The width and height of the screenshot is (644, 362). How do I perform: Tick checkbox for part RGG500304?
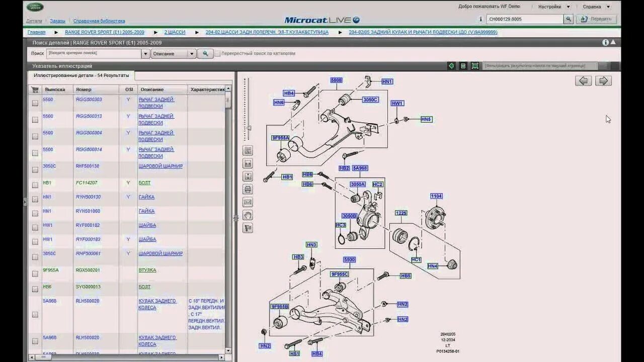tap(35, 136)
